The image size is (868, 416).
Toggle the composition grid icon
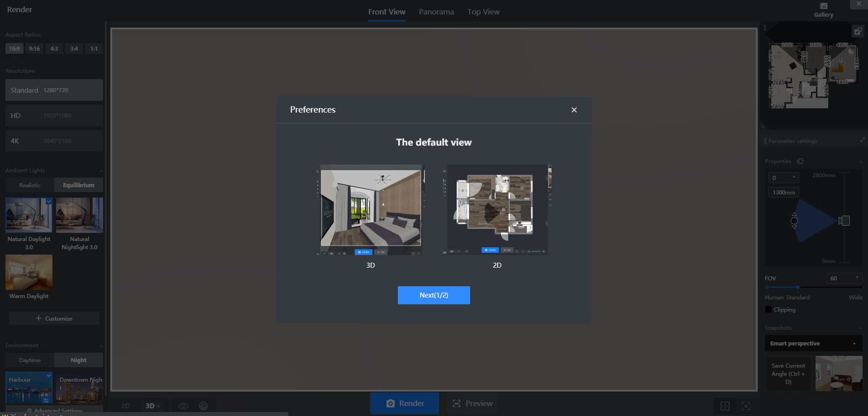pos(725,406)
